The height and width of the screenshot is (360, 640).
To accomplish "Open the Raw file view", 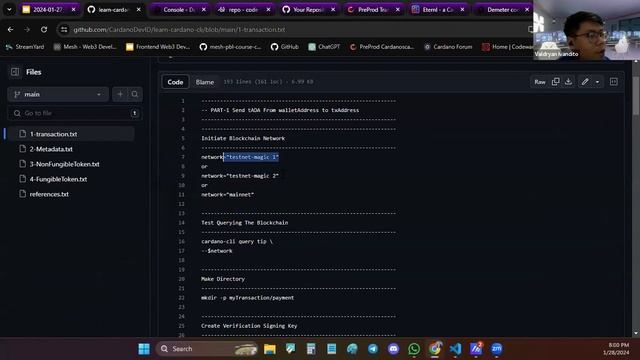I will coord(540,82).
